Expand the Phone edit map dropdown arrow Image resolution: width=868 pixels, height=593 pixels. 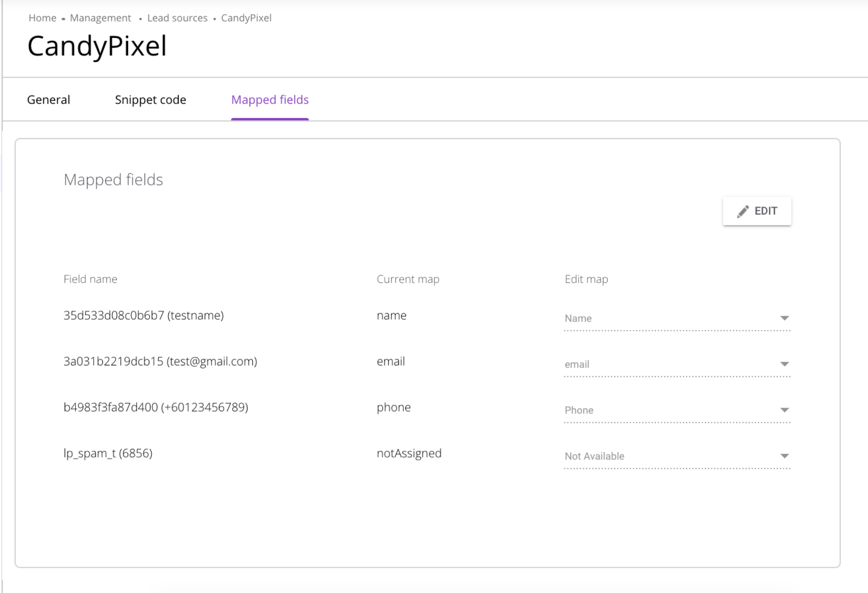(x=784, y=410)
